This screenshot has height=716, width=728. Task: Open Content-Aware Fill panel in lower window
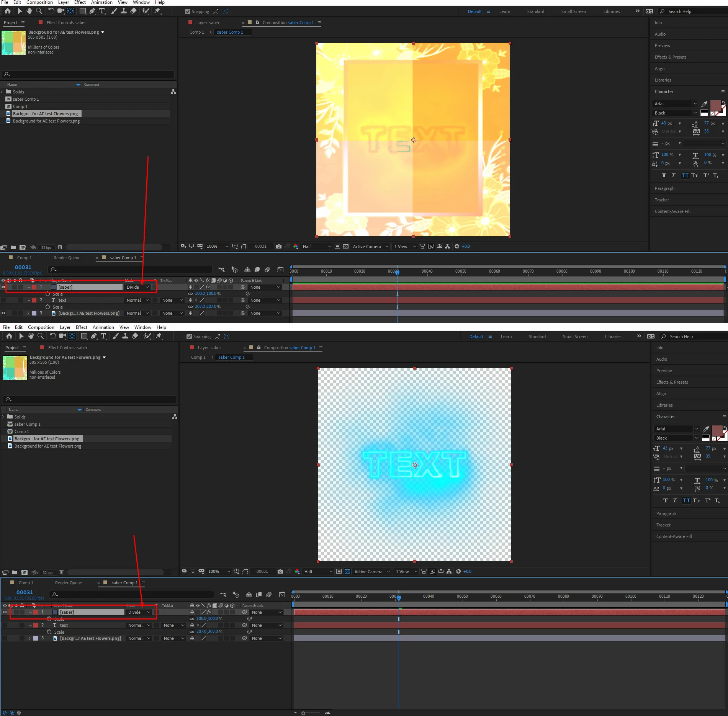pos(674,536)
